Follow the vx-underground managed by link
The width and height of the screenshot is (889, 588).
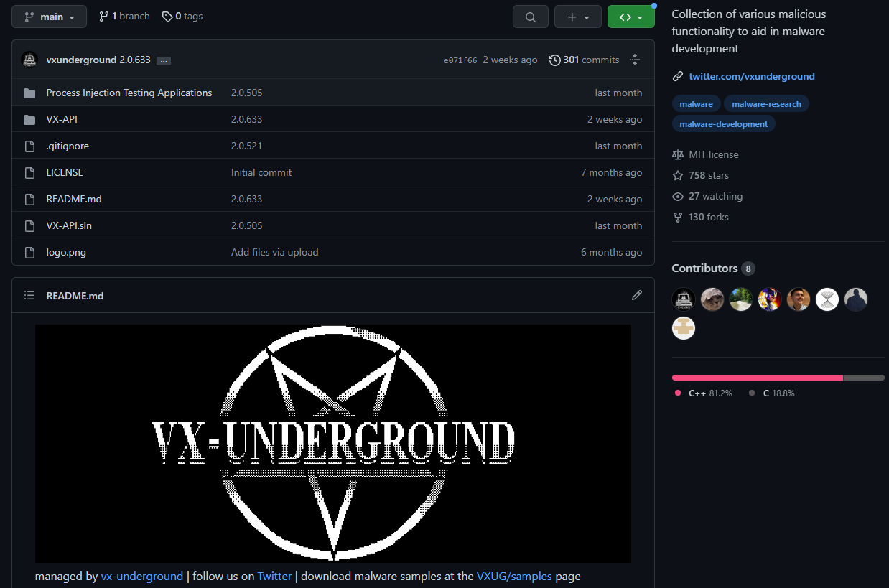pos(142,577)
